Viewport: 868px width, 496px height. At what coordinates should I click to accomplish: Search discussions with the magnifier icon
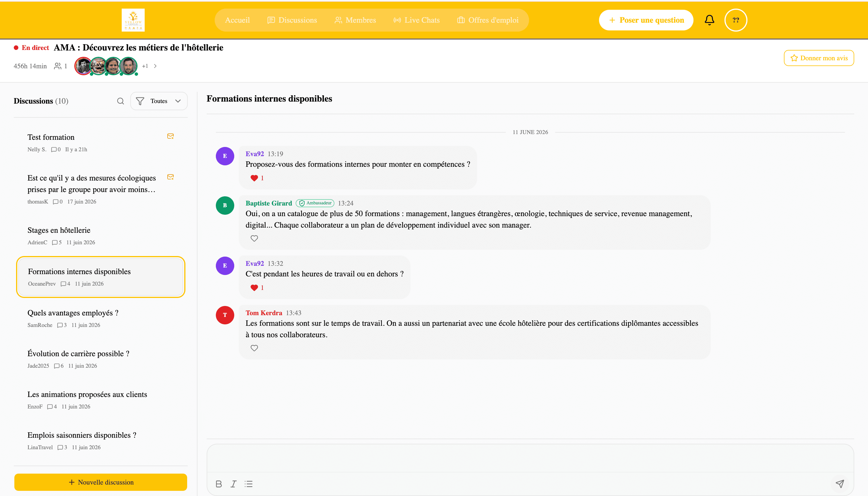pyautogui.click(x=120, y=101)
